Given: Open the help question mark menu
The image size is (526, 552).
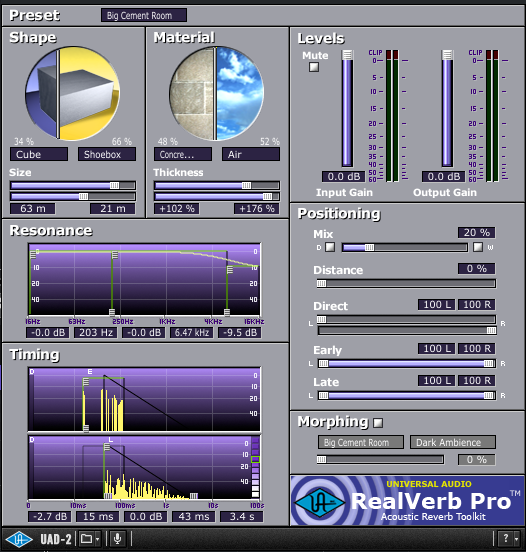Looking at the screenshot, I should [x=506, y=538].
